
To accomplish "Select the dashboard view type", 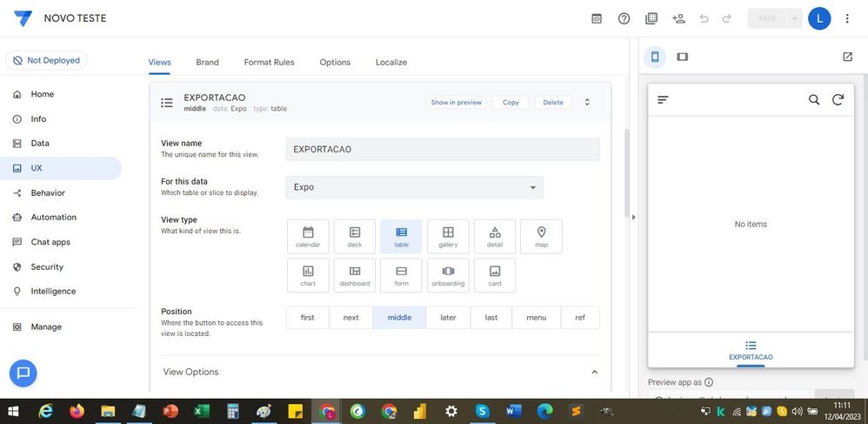I will point(355,275).
